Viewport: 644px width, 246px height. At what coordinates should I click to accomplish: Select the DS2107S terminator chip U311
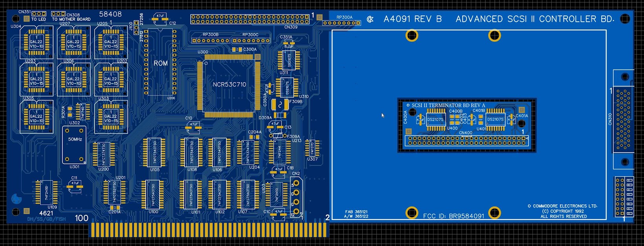click(x=289, y=61)
